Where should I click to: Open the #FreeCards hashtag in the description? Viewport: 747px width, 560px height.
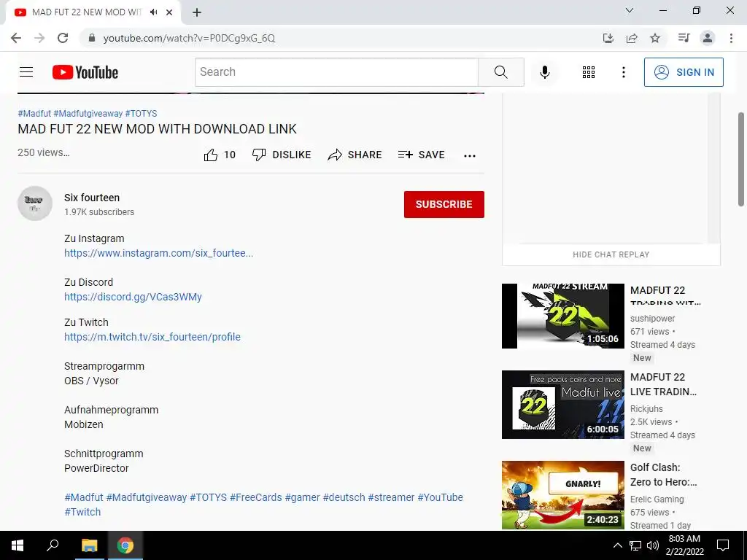[x=256, y=497]
